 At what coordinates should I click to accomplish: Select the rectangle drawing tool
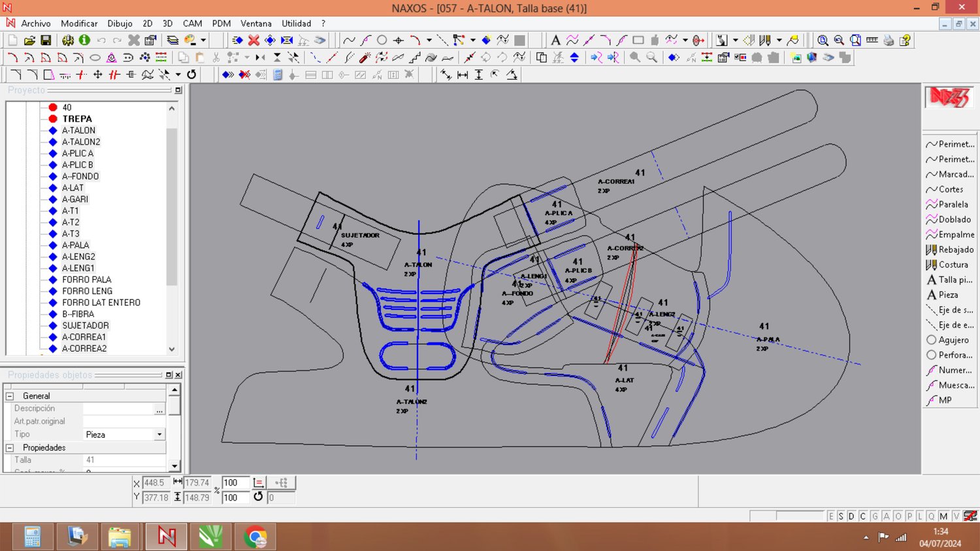pyautogui.click(x=638, y=40)
